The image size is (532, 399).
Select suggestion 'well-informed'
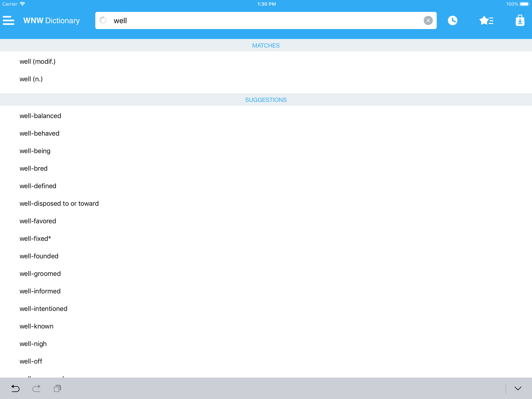click(x=266, y=291)
